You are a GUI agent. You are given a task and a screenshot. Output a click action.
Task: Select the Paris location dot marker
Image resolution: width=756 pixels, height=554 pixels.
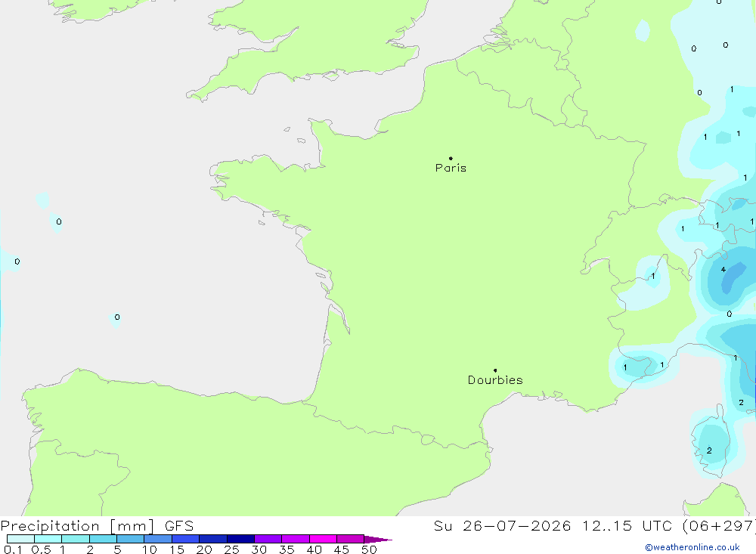[x=451, y=158]
